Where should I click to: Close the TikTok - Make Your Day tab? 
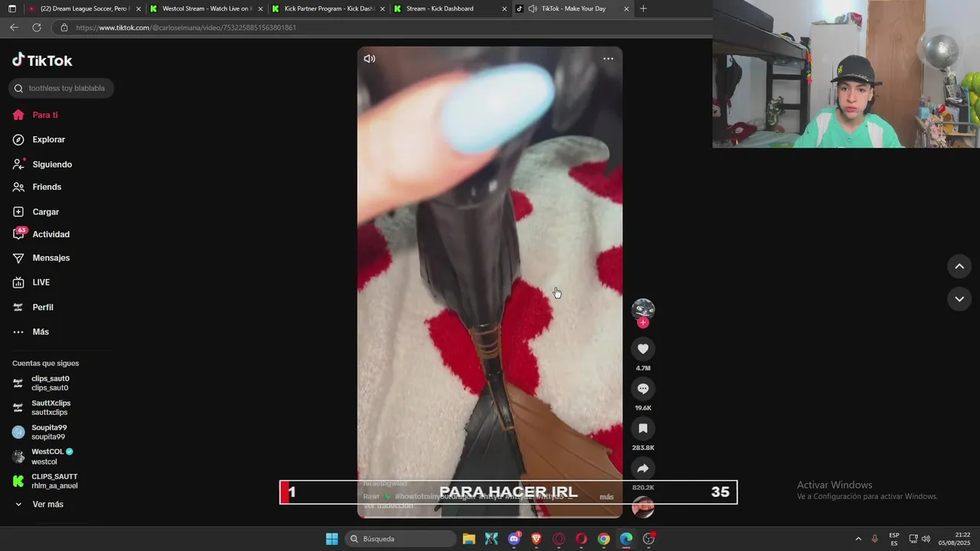click(626, 9)
